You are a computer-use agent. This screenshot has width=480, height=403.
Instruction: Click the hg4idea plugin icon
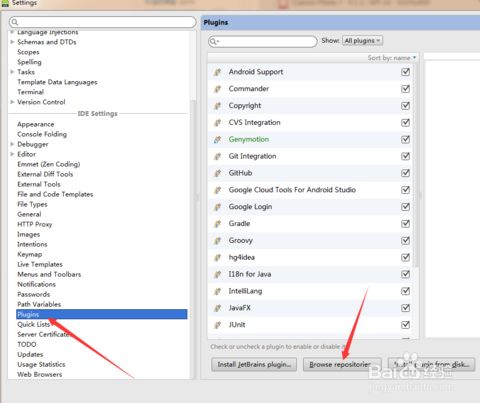(218, 257)
